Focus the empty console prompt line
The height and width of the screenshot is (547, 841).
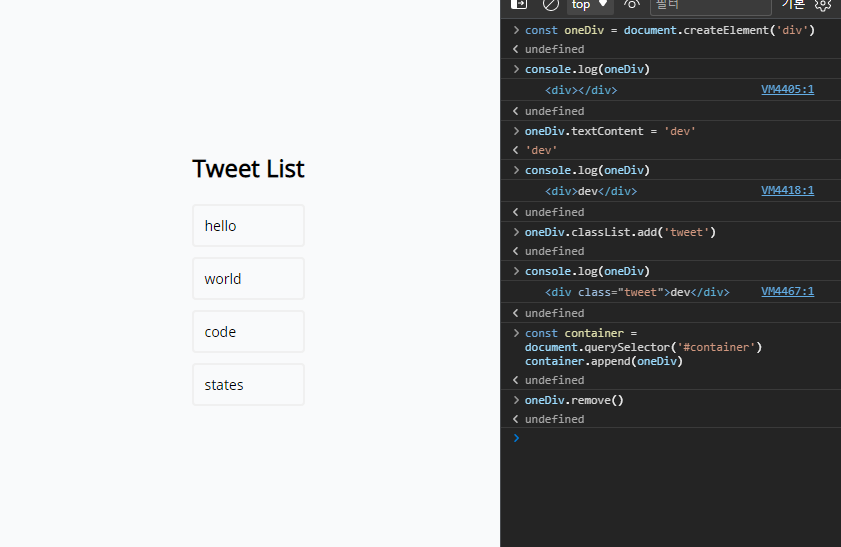click(670, 438)
